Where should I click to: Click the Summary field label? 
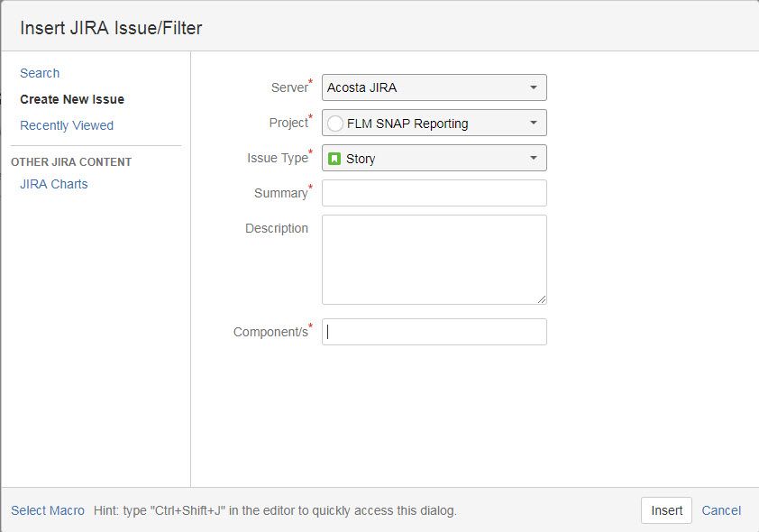tap(280, 193)
